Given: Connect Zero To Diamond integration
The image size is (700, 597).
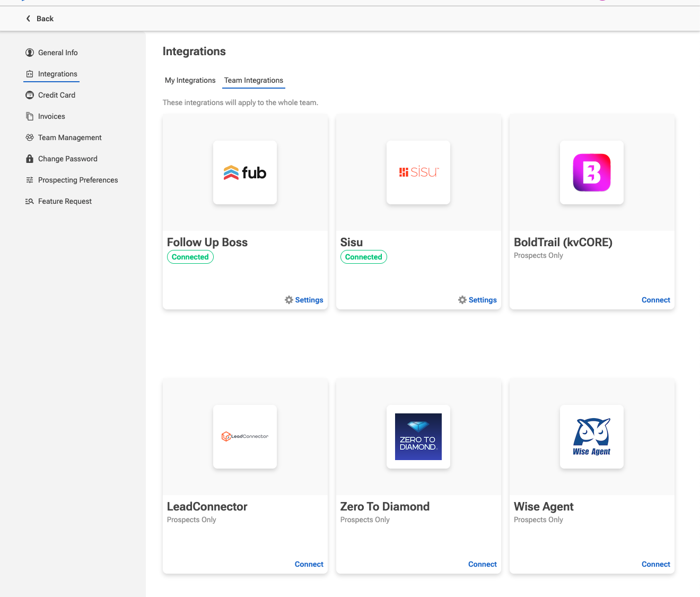Looking at the screenshot, I should pos(483,564).
